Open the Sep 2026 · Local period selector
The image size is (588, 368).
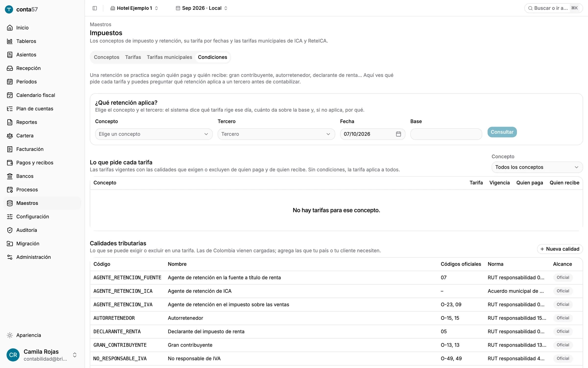tap(202, 8)
